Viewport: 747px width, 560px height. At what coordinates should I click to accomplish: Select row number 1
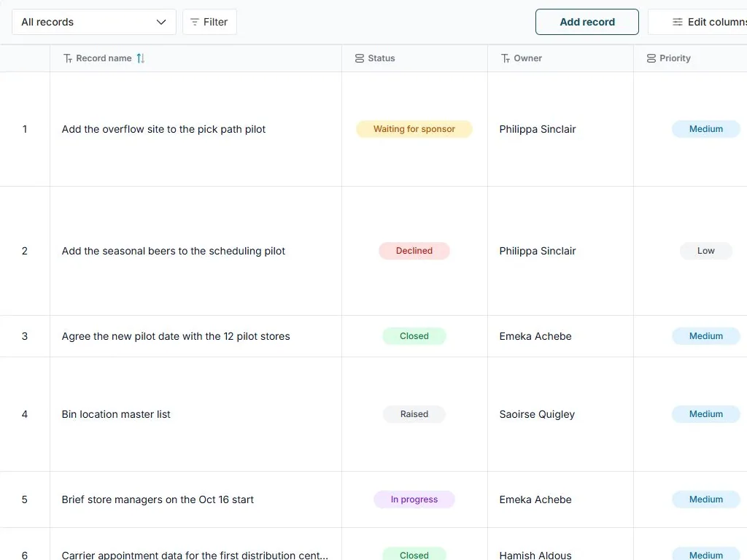25,129
